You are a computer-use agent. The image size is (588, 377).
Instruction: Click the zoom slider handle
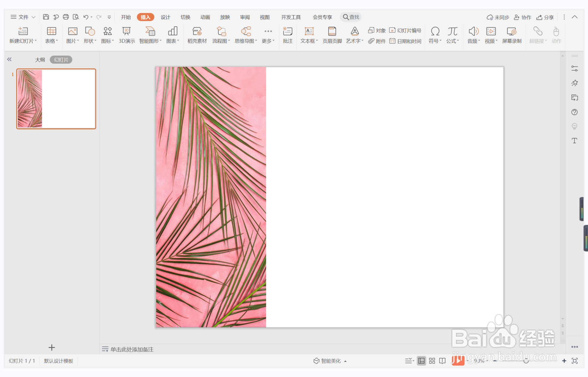[526, 361]
